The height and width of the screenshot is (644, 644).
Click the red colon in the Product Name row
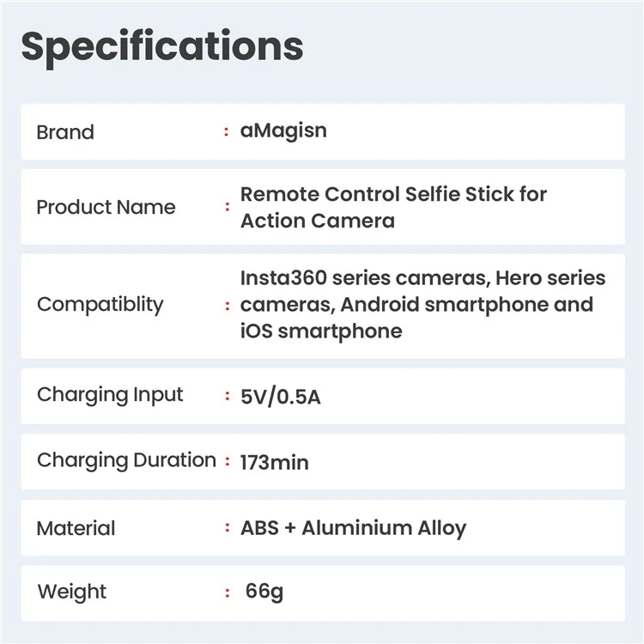pyautogui.click(x=227, y=208)
